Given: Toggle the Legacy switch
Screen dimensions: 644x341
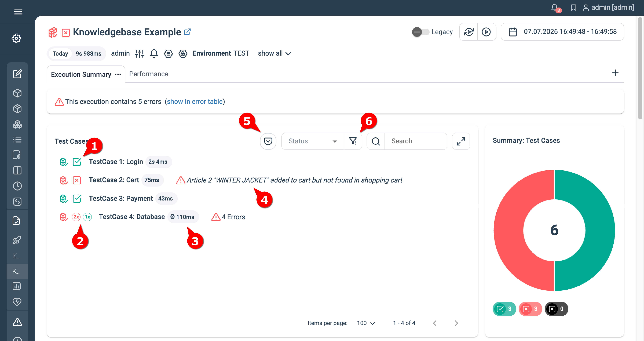Looking at the screenshot, I should click(x=420, y=32).
